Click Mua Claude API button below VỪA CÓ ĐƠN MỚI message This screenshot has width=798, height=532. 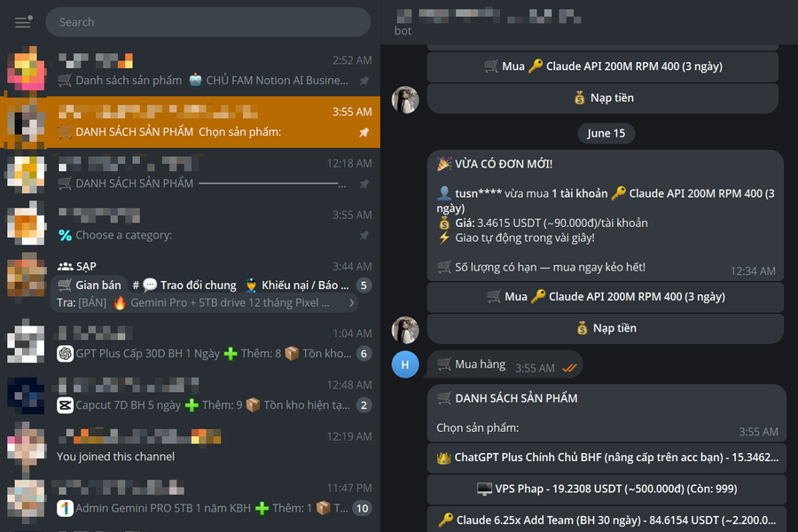point(606,296)
